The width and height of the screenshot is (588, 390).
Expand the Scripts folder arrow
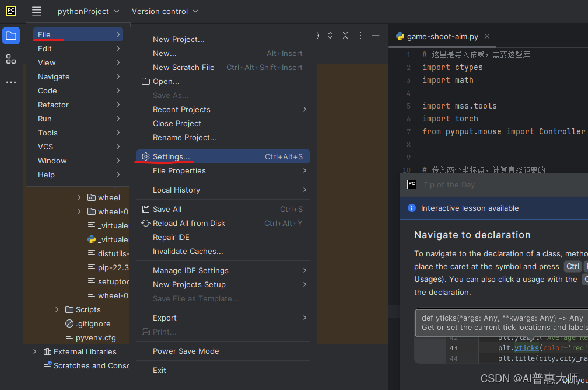click(57, 309)
